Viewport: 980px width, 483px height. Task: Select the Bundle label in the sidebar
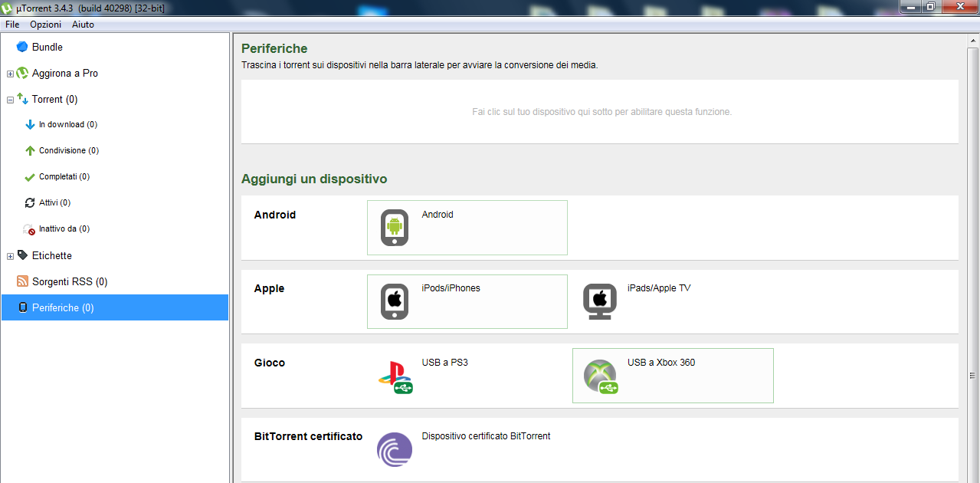48,47
